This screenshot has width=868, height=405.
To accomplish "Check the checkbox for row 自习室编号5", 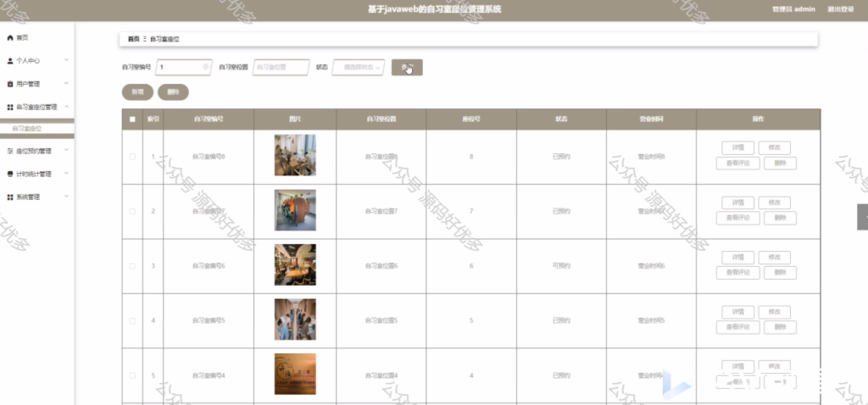I will (132, 321).
